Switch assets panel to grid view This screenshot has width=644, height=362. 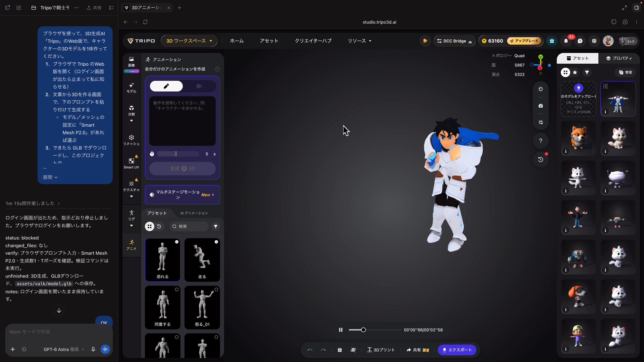[566, 72]
